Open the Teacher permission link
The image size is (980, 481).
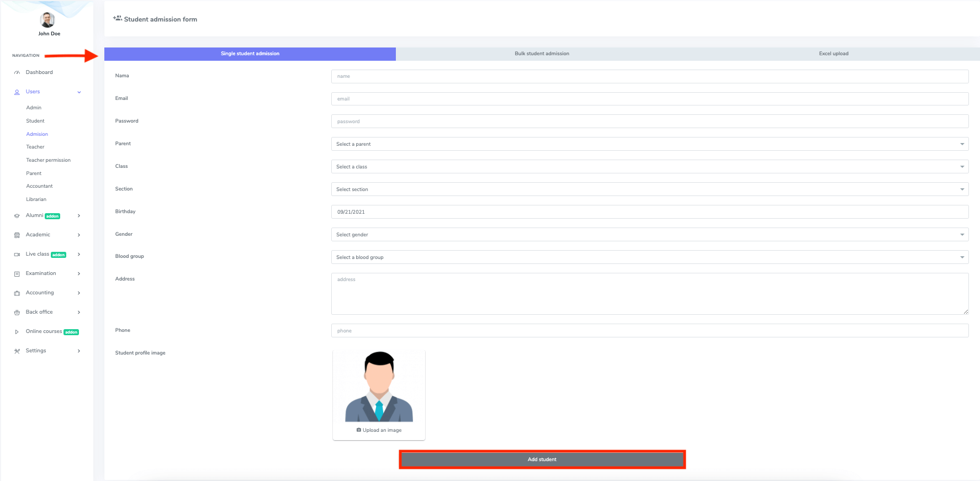(48, 160)
